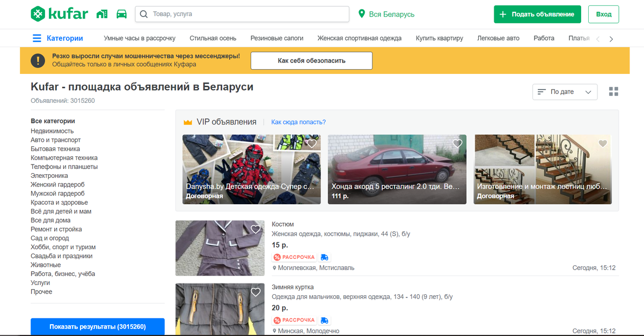Click the fraud warning exclamation icon
Screen dimensions: 644x336
(x=38, y=60)
